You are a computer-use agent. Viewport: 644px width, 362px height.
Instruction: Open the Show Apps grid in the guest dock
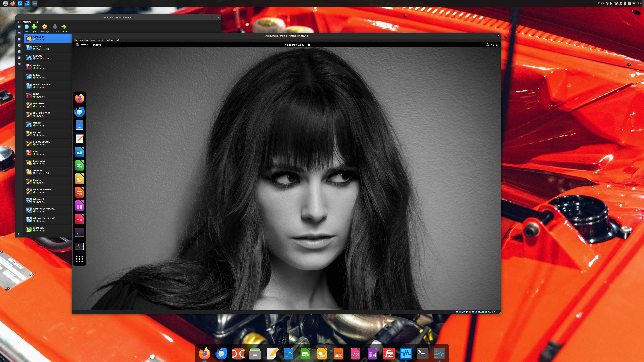79,259
